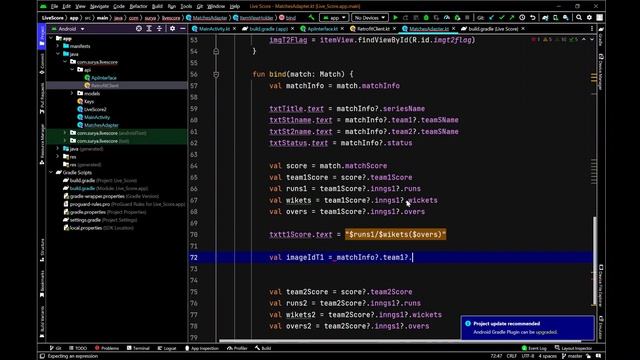The height and width of the screenshot is (360, 640).
Task: Click the bind breadcrumb in navigation bar
Action: point(287,18)
